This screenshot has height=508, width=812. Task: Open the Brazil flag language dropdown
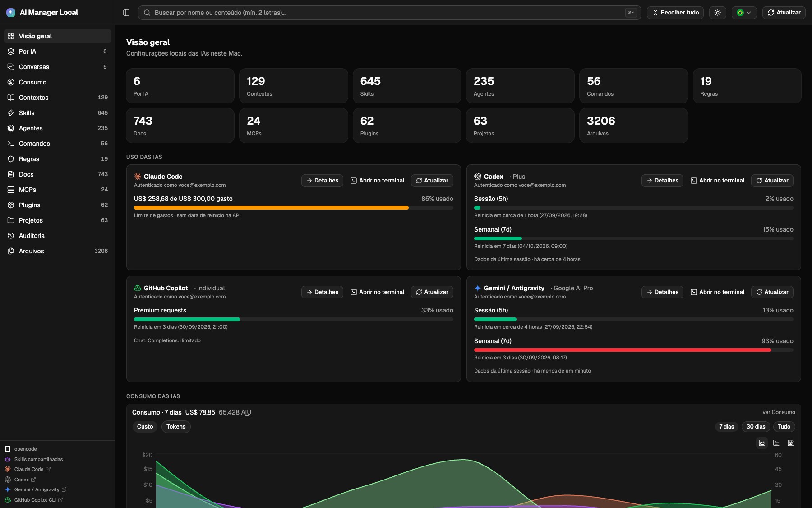pos(744,13)
